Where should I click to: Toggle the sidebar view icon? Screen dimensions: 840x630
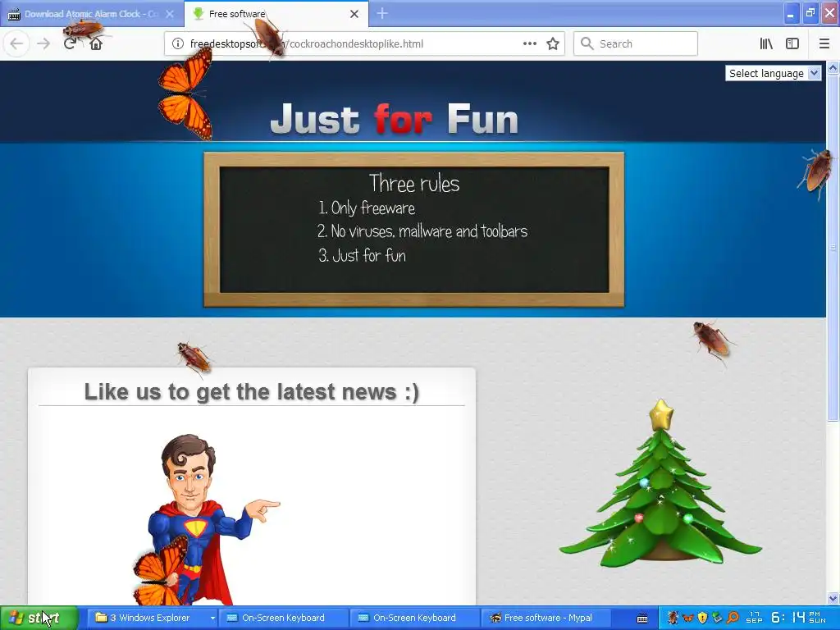[792, 43]
